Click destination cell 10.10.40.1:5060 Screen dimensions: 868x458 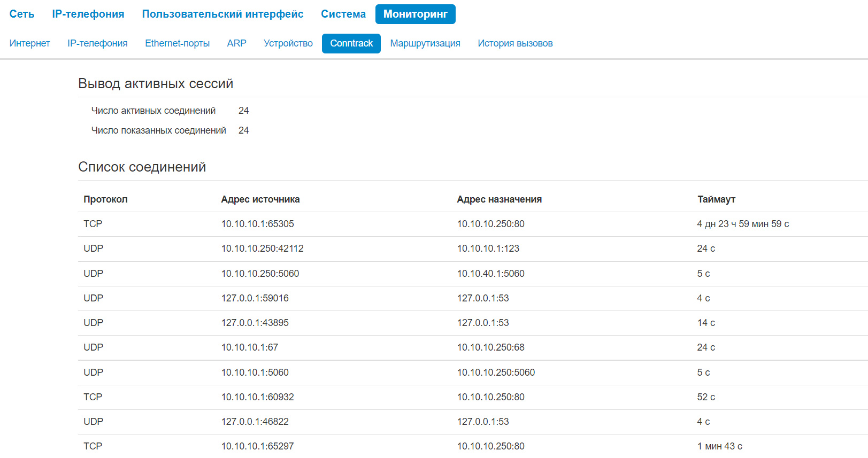click(x=490, y=274)
